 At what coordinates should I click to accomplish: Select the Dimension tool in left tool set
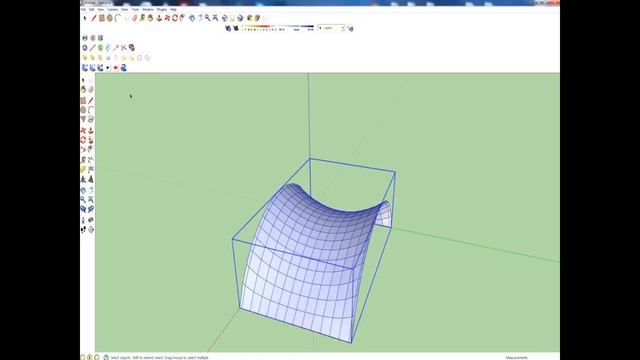91,160
